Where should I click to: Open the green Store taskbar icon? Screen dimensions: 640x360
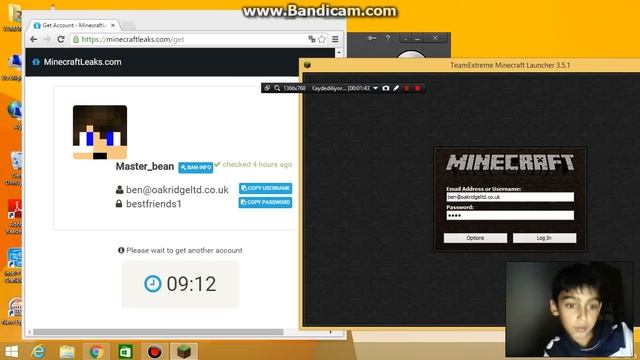[125, 351]
